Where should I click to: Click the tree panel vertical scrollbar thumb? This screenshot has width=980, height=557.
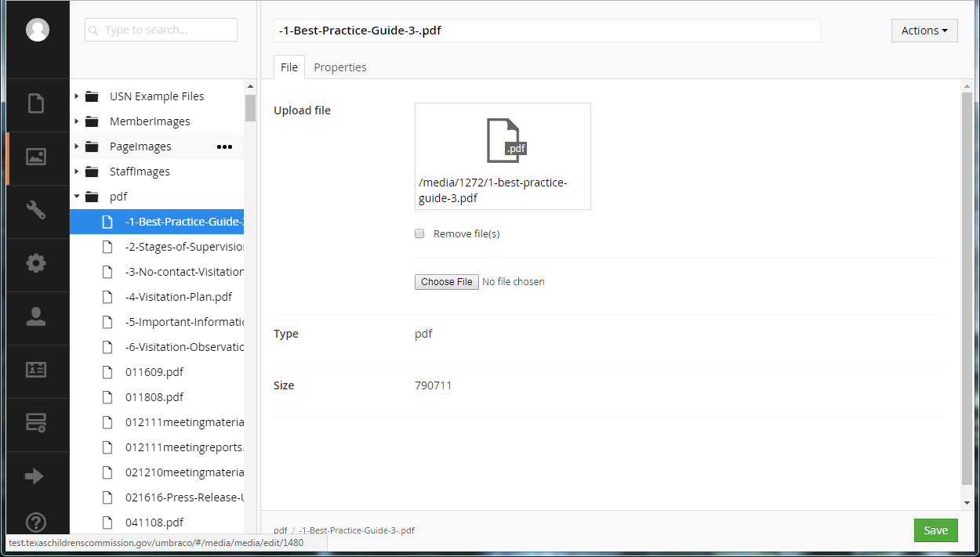250,108
